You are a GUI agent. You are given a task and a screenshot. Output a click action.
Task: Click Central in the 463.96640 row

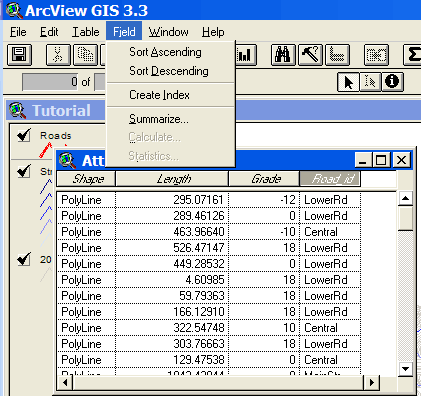(321, 232)
